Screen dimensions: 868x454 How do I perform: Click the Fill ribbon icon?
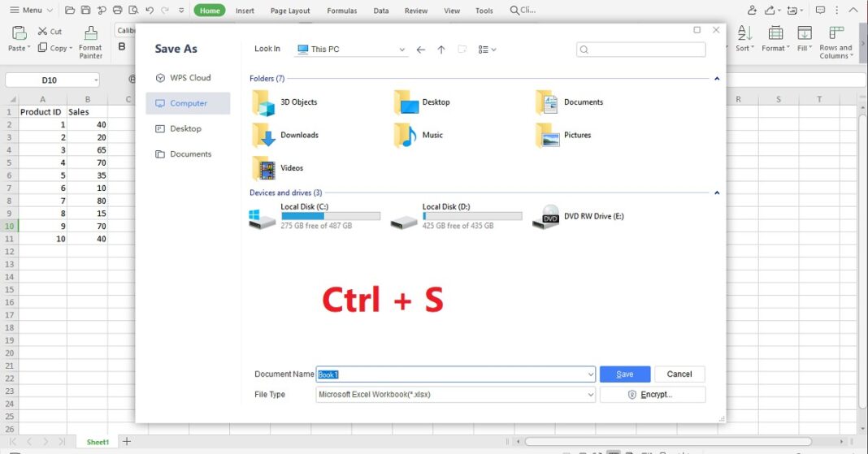[x=805, y=33]
